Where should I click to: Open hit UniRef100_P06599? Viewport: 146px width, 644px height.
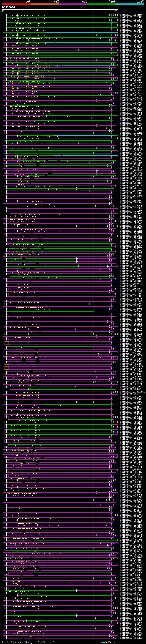[131, 175]
